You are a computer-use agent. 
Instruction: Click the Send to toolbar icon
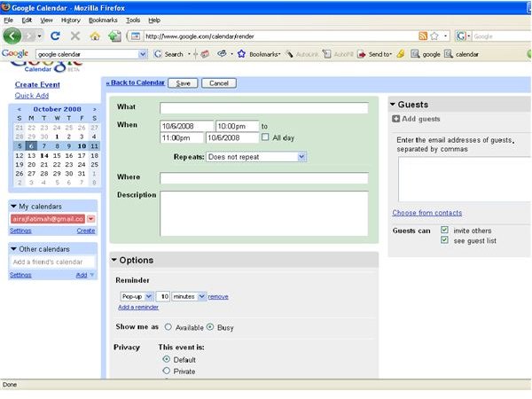[362, 54]
